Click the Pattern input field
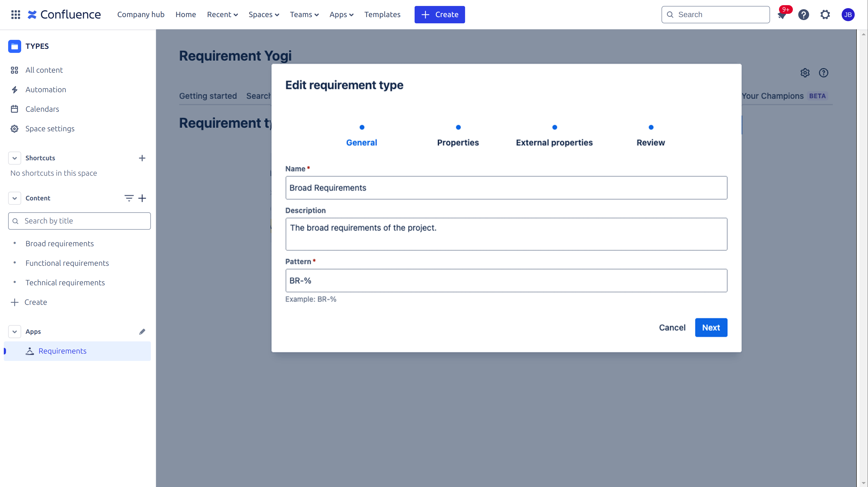This screenshot has width=868, height=487. tap(506, 281)
